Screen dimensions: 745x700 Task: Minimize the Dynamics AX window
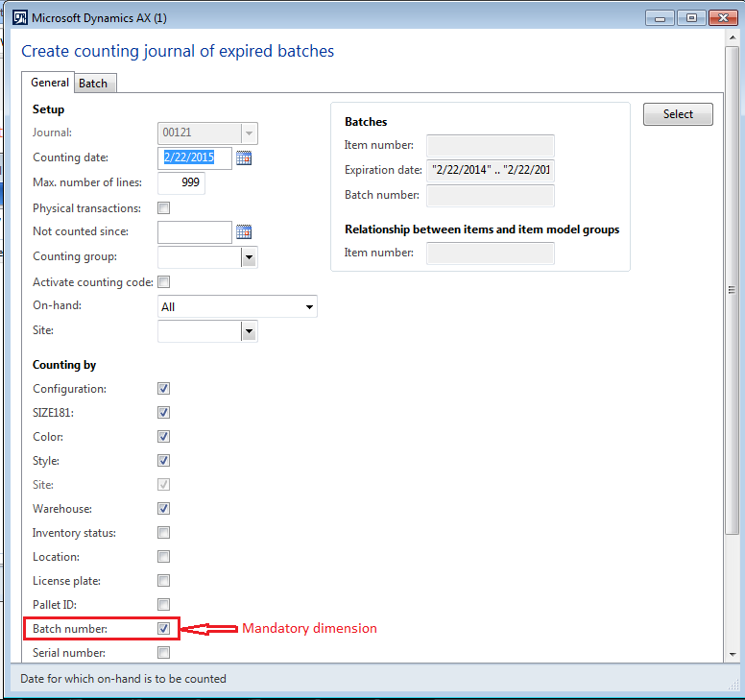[660, 18]
